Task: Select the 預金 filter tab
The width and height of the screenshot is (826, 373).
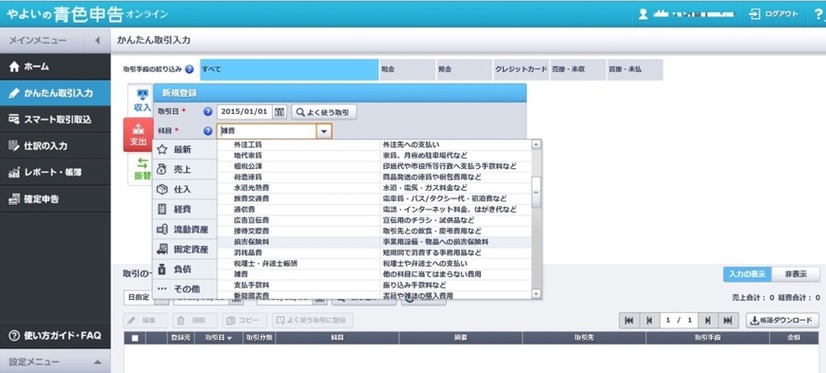Action: click(x=464, y=70)
